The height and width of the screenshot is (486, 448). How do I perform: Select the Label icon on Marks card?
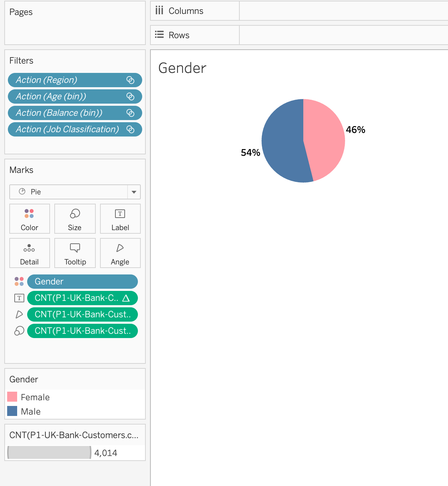pos(120,218)
